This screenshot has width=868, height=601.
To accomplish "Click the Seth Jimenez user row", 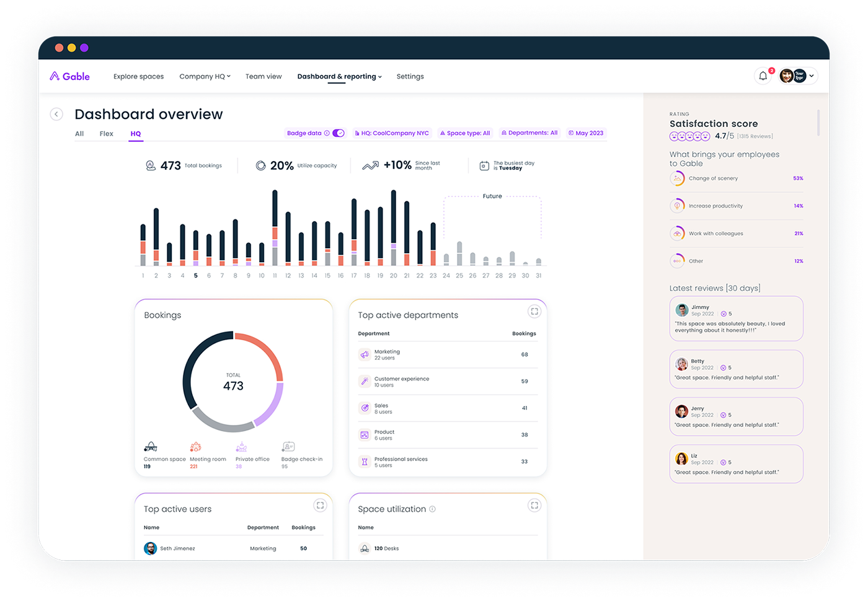I will [x=233, y=548].
